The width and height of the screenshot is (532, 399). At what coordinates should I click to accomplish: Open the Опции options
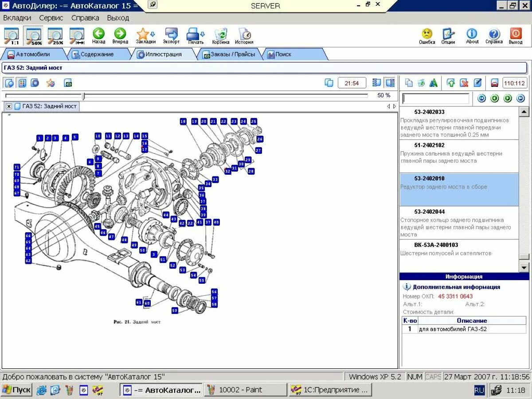(x=448, y=36)
